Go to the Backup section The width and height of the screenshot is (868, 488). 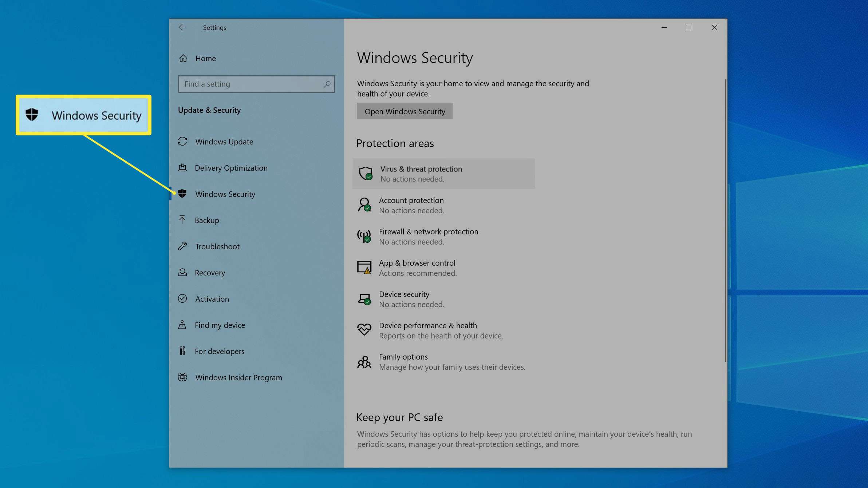coord(257,220)
